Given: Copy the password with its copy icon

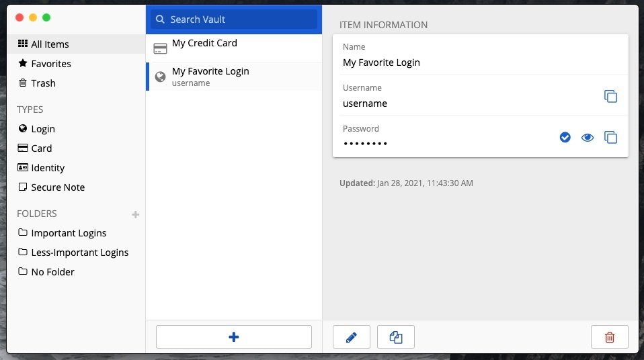Looking at the screenshot, I should click(x=610, y=137).
